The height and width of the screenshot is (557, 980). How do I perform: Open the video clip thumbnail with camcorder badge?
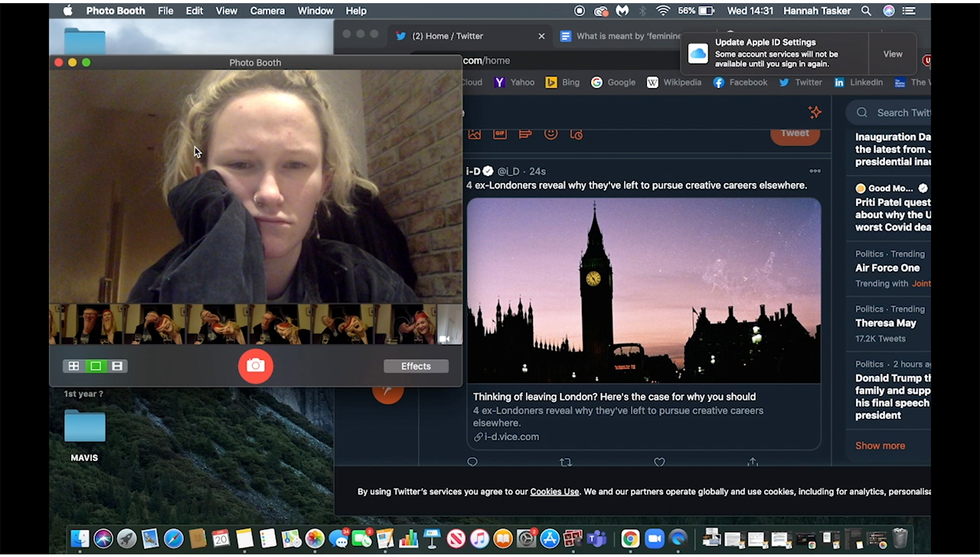[449, 324]
